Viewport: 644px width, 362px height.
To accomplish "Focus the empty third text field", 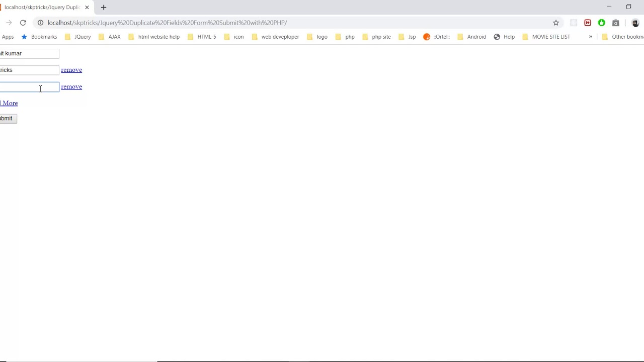I will coord(29,87).
